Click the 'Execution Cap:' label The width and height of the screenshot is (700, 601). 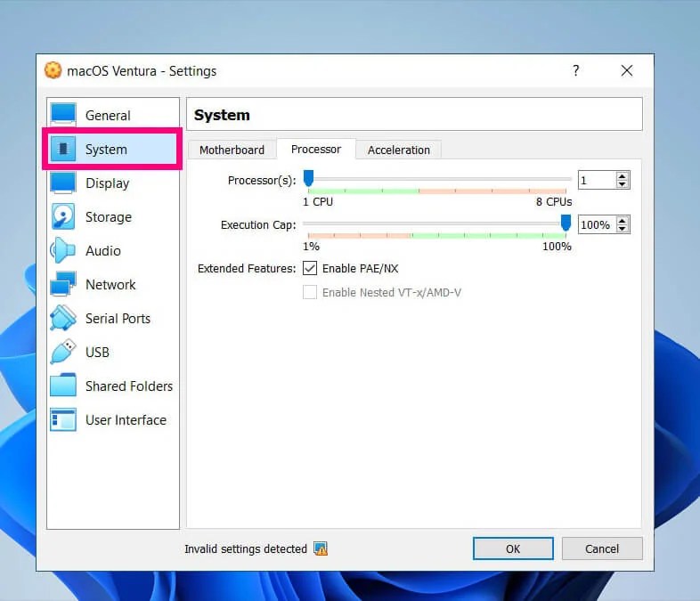258,225
